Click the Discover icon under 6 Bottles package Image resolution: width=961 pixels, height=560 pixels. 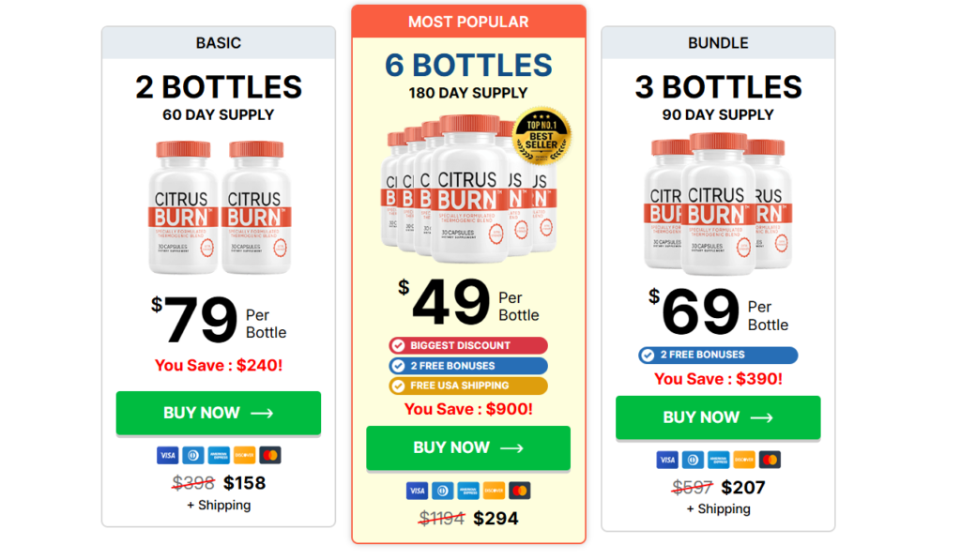[x=494, y=491]
